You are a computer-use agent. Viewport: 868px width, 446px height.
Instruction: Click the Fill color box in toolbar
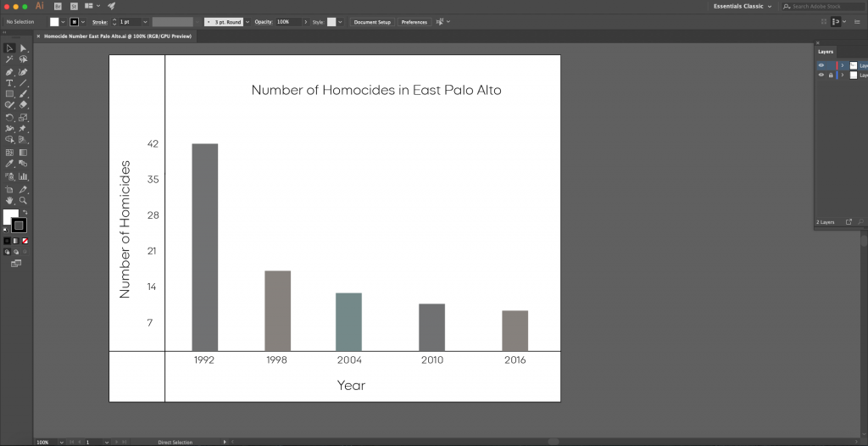[x=10, y=216]
